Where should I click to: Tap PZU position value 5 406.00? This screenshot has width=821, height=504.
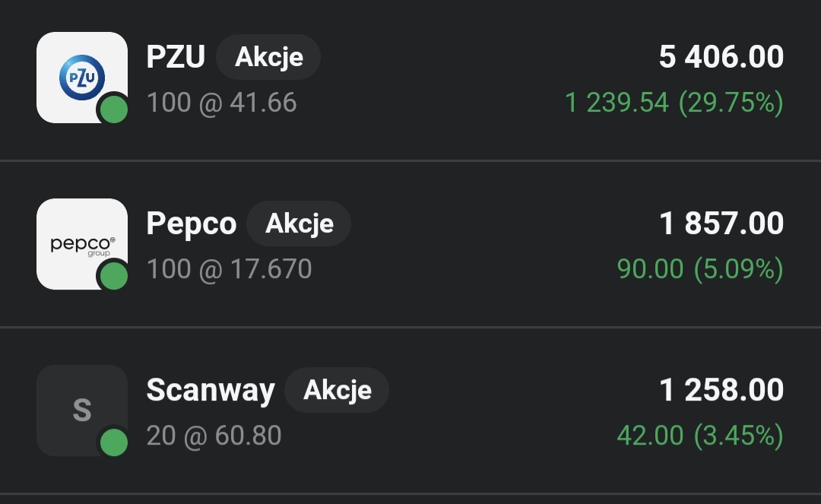pos(721,57)
